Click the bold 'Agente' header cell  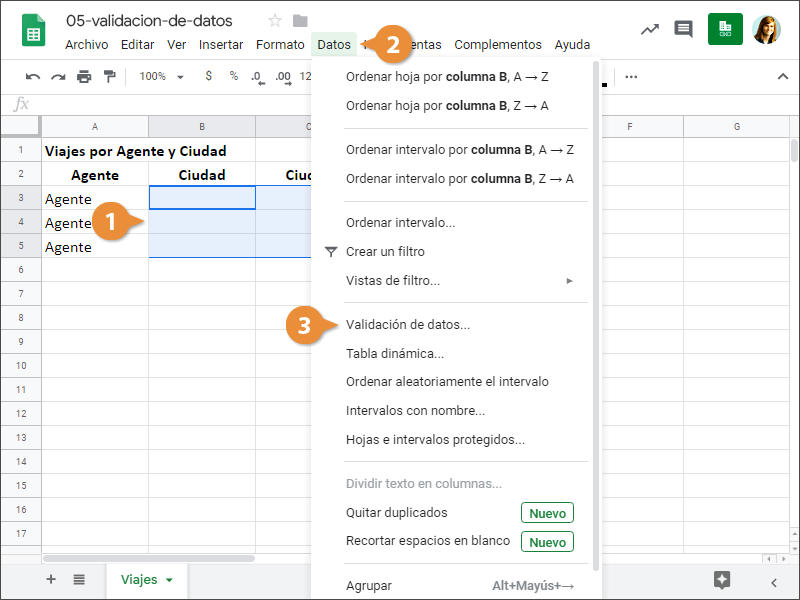tap(95, 175)
